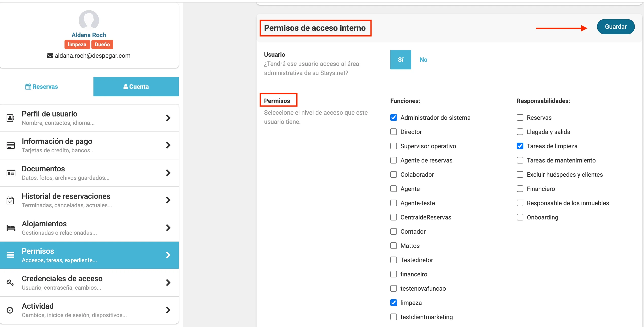
Task: Switch to the Reservas tab
Action: (42, 87)
